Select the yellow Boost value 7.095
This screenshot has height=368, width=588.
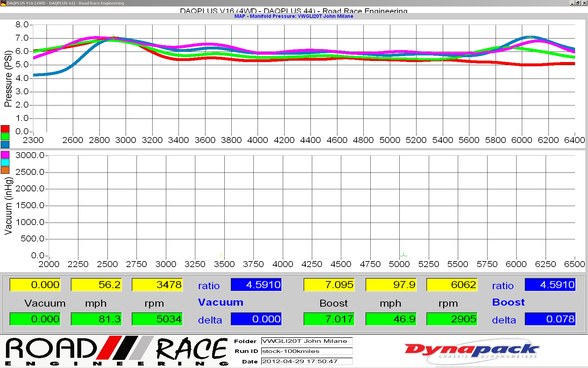tap(329, 285)
